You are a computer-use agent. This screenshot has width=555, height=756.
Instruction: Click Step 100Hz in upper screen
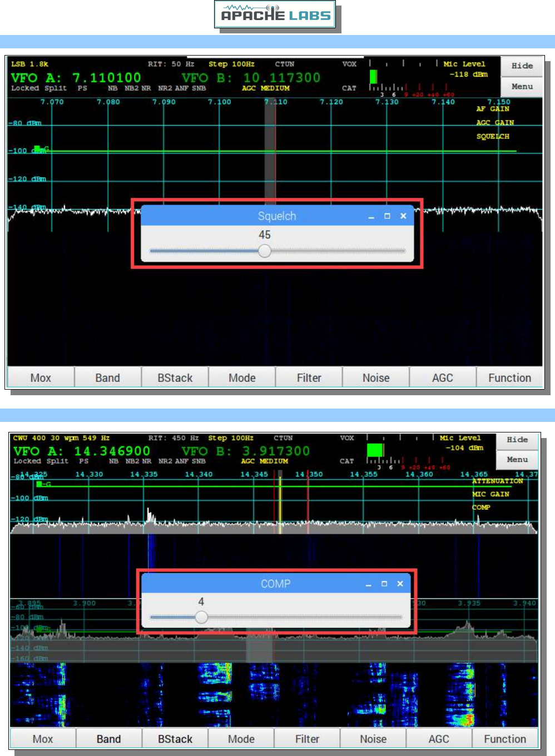click(231, 64)
